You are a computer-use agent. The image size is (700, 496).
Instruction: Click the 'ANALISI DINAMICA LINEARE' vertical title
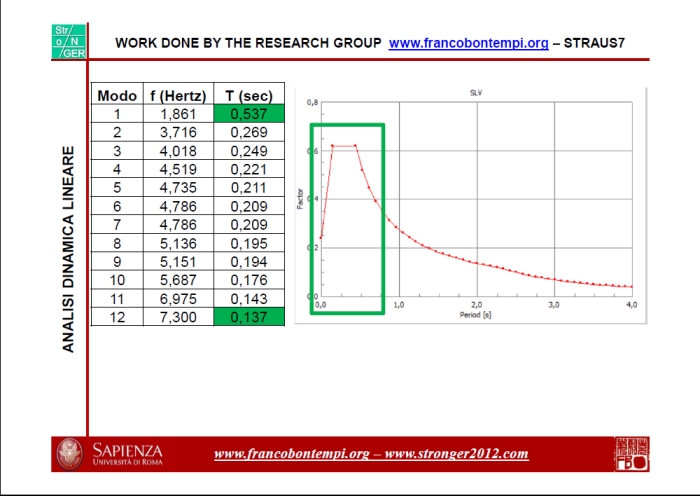[x=69, y=248]
